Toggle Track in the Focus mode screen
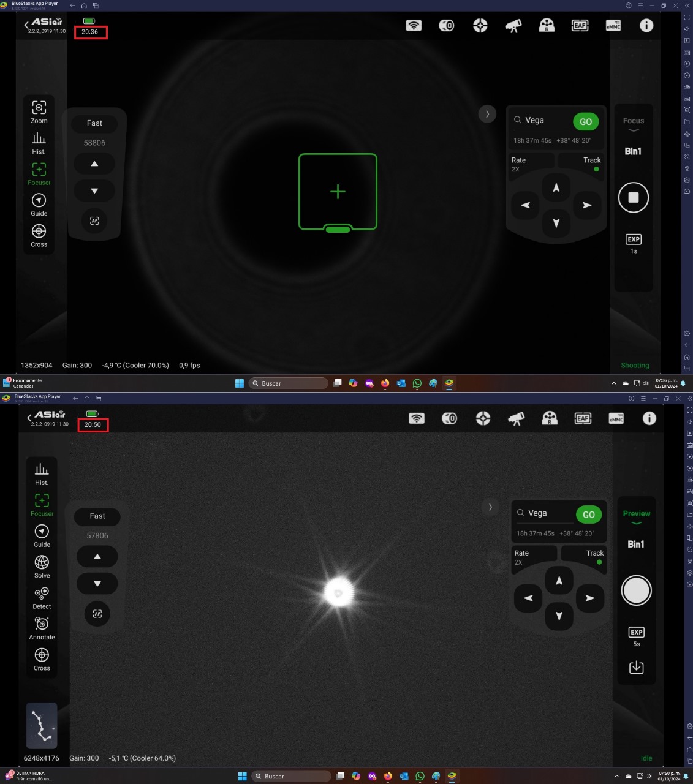This screenshot has width=693, height=784. [x=582, y=164]
